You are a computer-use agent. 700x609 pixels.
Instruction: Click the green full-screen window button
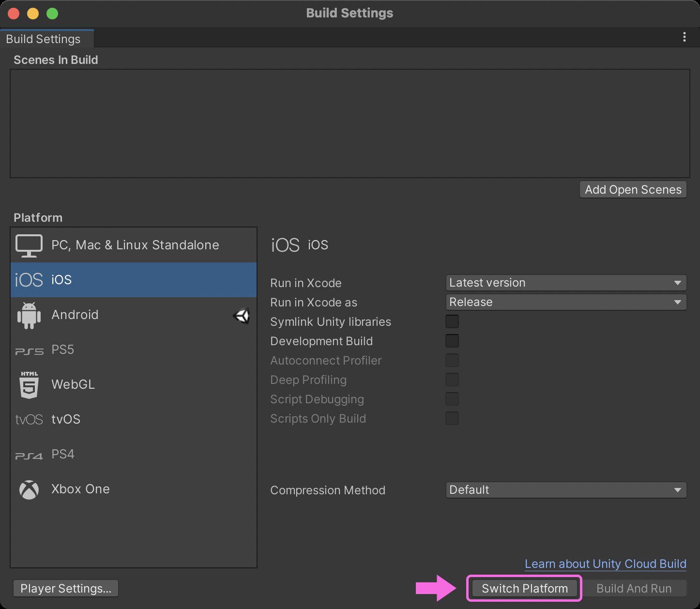pyautogui.click(x=52, y=14)
